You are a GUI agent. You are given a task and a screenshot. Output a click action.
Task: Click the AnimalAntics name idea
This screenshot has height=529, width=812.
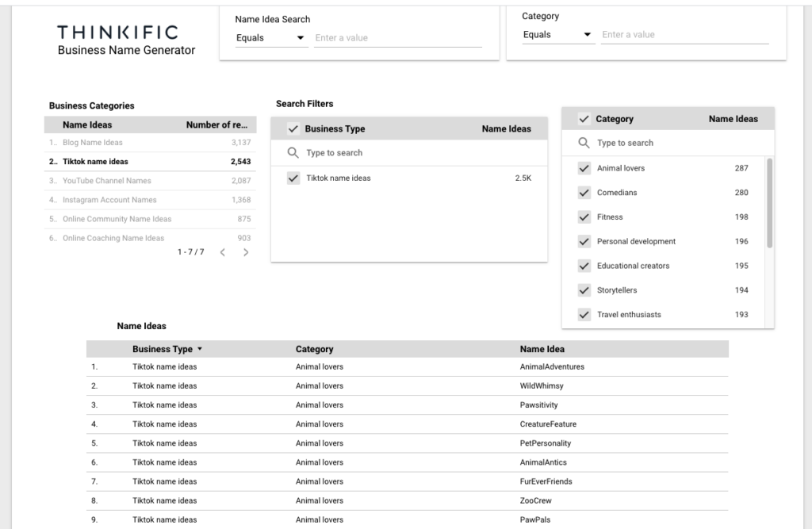(x=543, y=462)
